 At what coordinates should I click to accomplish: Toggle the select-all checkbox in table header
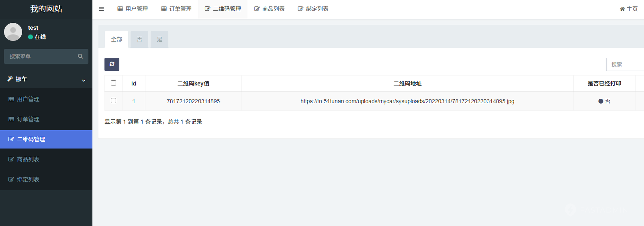point(113,83)
